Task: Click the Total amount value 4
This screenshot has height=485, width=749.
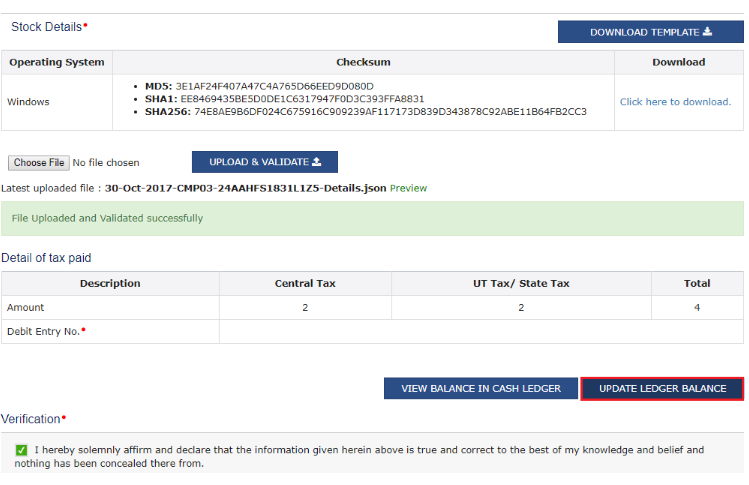Action: pyautogui.click(x=697, y=308)
